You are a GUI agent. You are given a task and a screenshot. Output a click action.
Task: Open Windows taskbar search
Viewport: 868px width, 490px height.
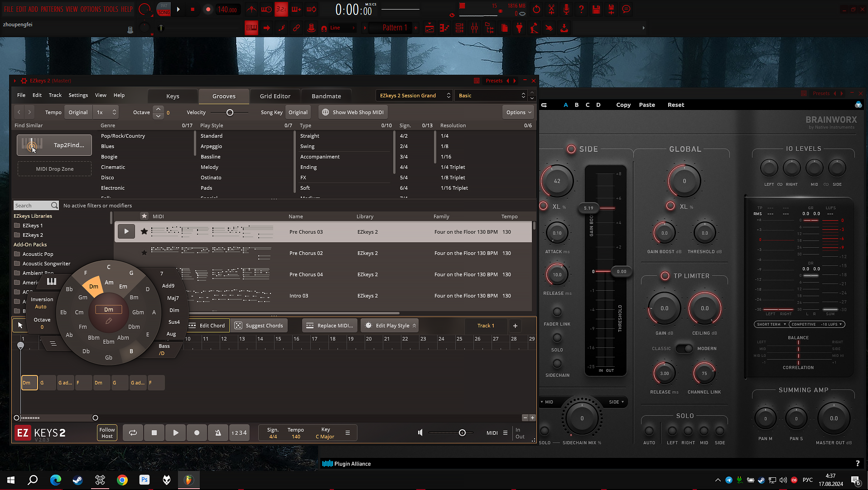33,480
